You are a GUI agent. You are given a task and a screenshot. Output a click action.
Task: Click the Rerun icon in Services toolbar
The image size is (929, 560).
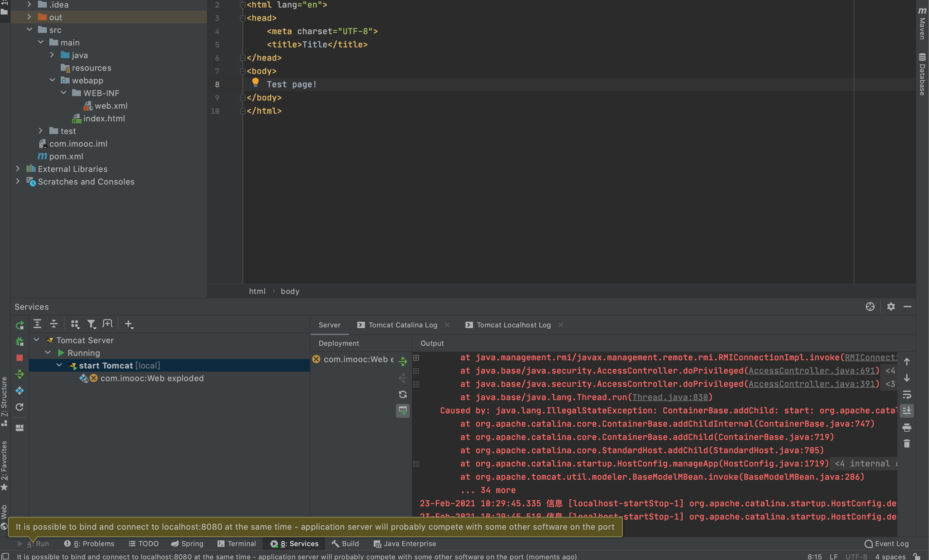[20, 325]
